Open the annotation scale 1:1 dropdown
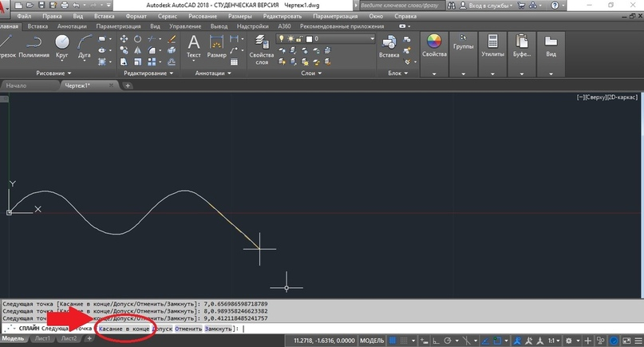This screenshot has height=347, width=644. [554, 341]
